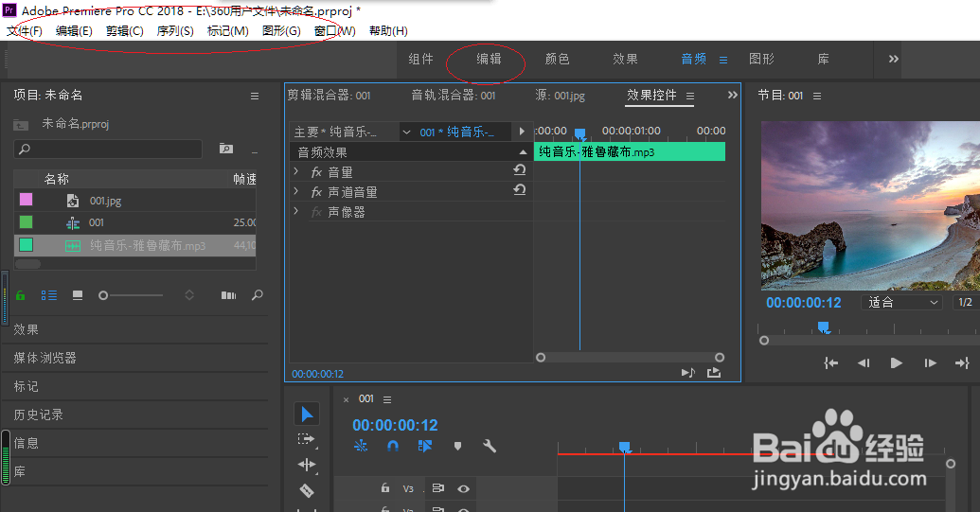
Task: Collapse the 音频效果 section
Action: pyautogui.click(x=523, y=151)
